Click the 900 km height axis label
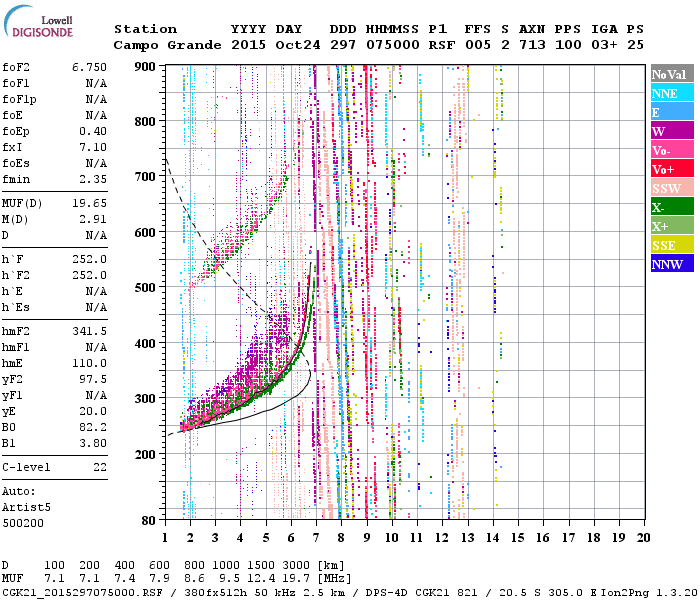The image size is (700, 600). [145, 67]
